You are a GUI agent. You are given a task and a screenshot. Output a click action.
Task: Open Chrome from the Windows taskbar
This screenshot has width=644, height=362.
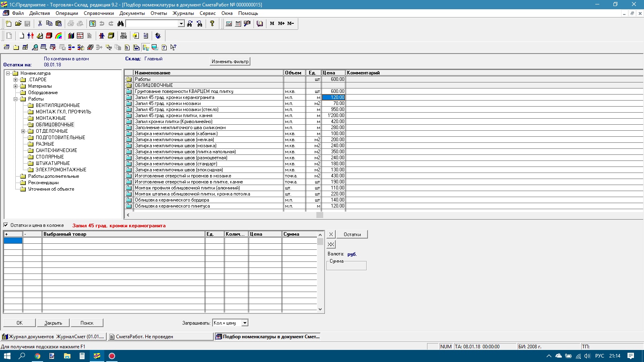point(37,356)
